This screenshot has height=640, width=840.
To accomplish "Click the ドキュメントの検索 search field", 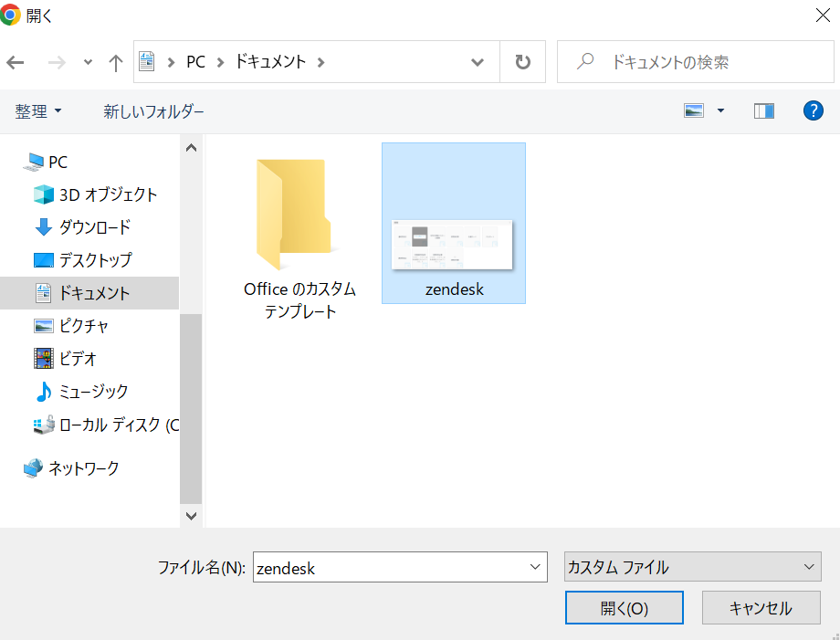I will click(x=696, y=62).
